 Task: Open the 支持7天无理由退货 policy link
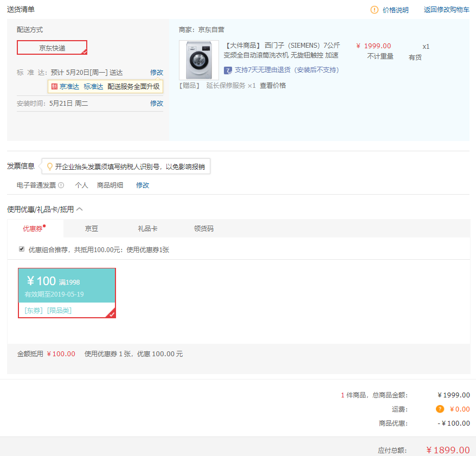coord(287,70)
